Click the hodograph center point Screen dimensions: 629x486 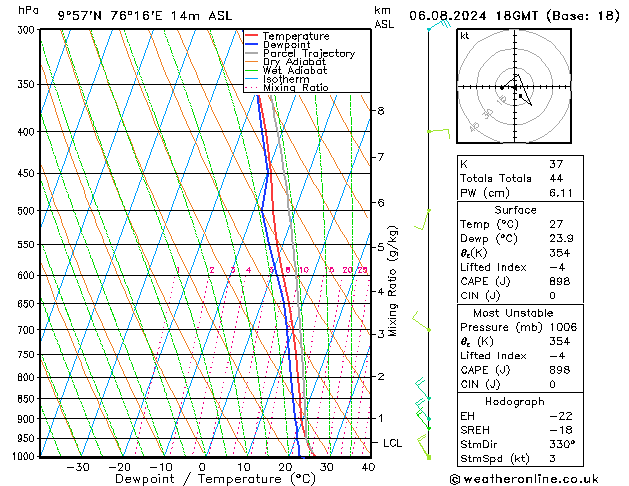(515, 87)
